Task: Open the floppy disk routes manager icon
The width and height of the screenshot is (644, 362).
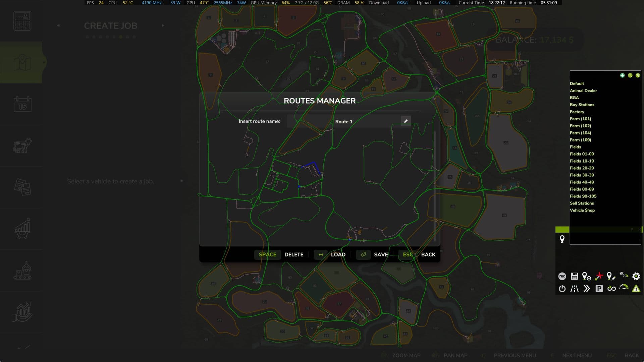Action: point(574,276)
